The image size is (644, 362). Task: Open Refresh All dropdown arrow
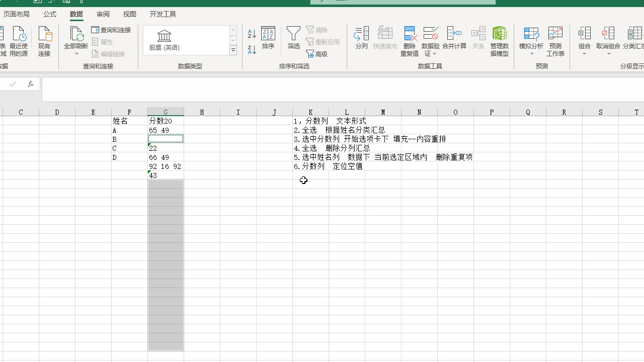click(x=76, y=54)
